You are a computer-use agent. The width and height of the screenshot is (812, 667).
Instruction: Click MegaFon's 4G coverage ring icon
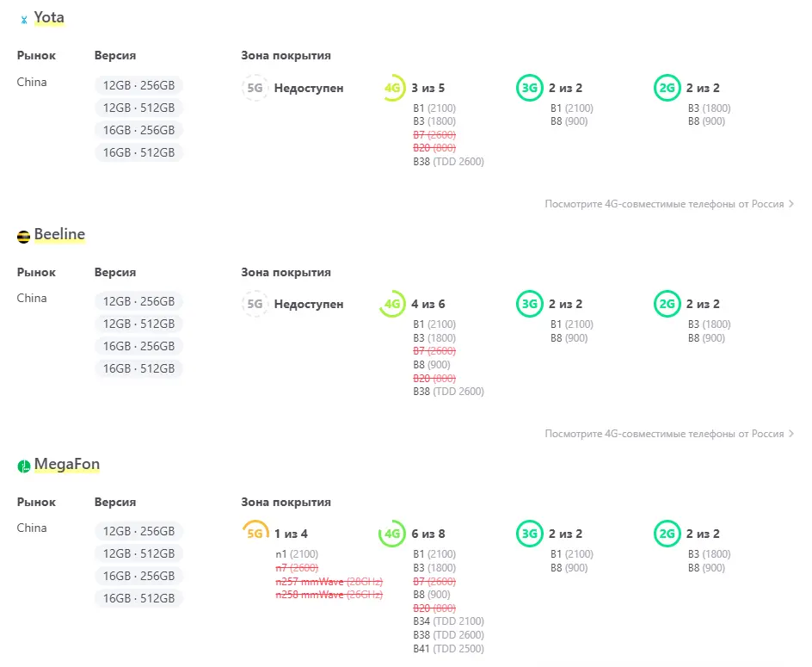point(392,534)
